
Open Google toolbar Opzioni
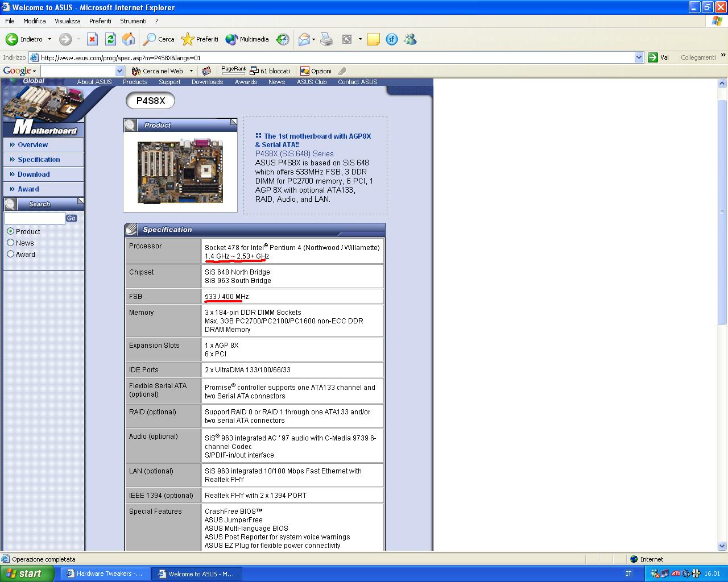point(316,71)
